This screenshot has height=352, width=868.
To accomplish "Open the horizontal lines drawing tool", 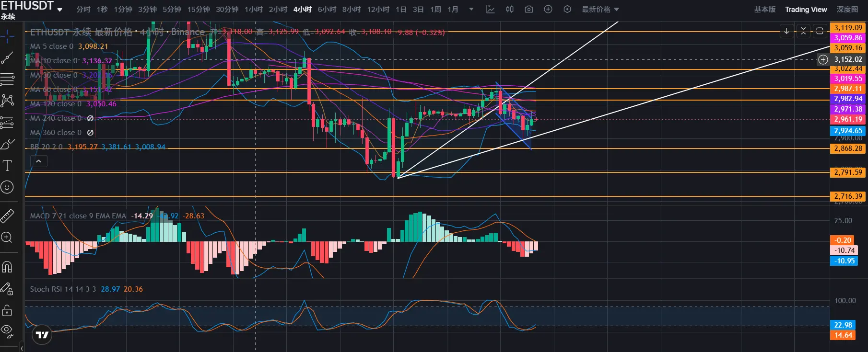I will (7, 79).
